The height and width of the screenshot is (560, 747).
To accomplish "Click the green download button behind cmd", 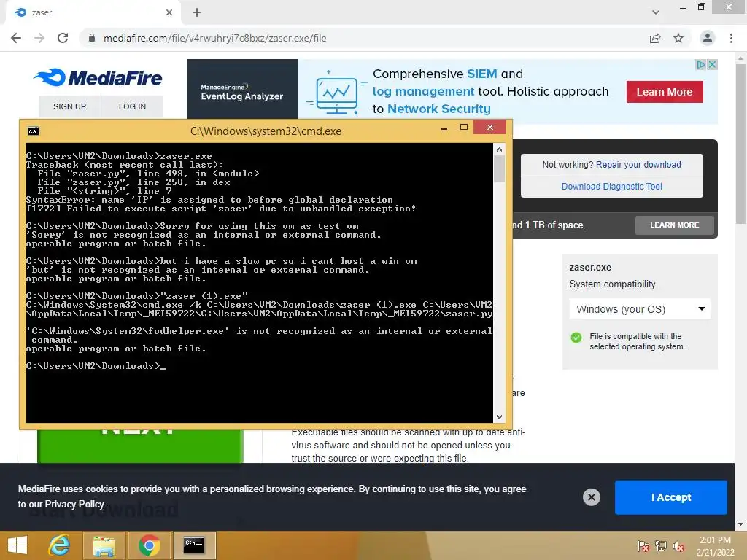I will [140, 446].
